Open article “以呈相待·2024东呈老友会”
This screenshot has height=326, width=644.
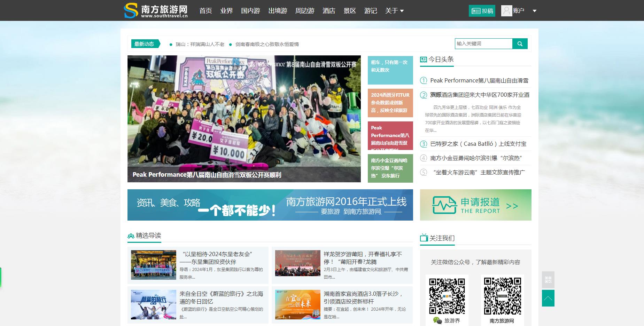(216, 258)
